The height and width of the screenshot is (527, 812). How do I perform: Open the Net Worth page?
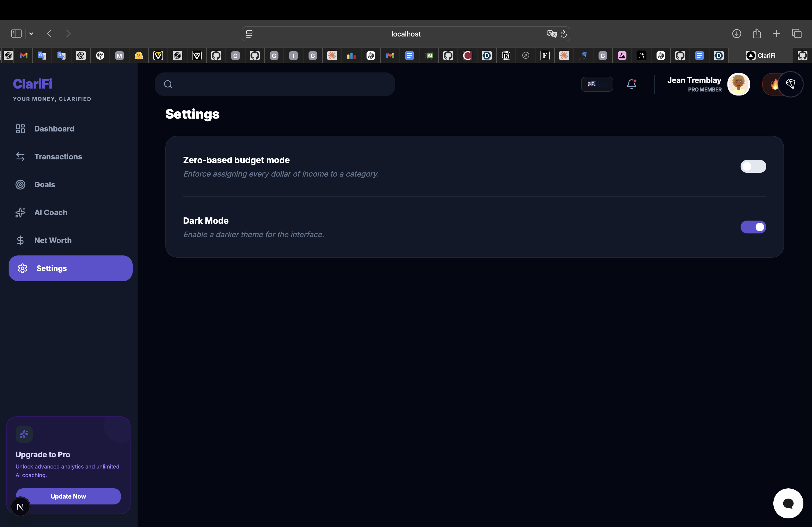(x=53, y=240)
